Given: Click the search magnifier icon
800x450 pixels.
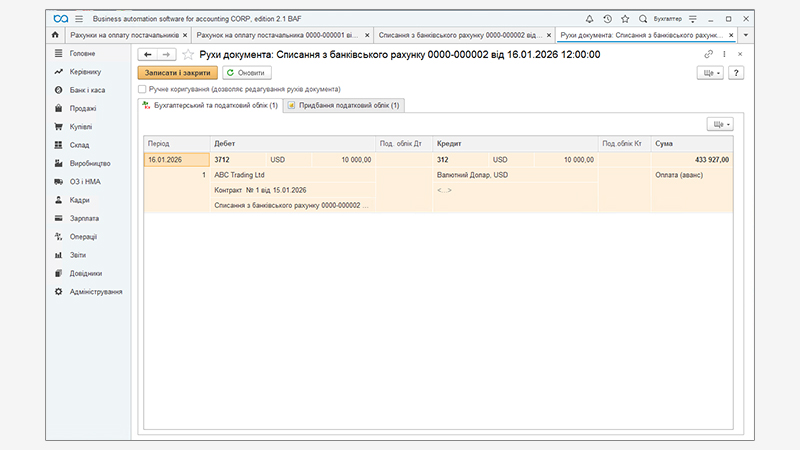Looking at the screenshot, I should click(x=643, y=18).
